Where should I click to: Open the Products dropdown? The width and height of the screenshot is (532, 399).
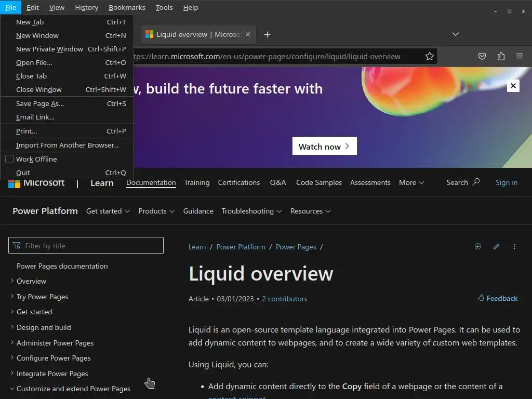click(156, 211)
